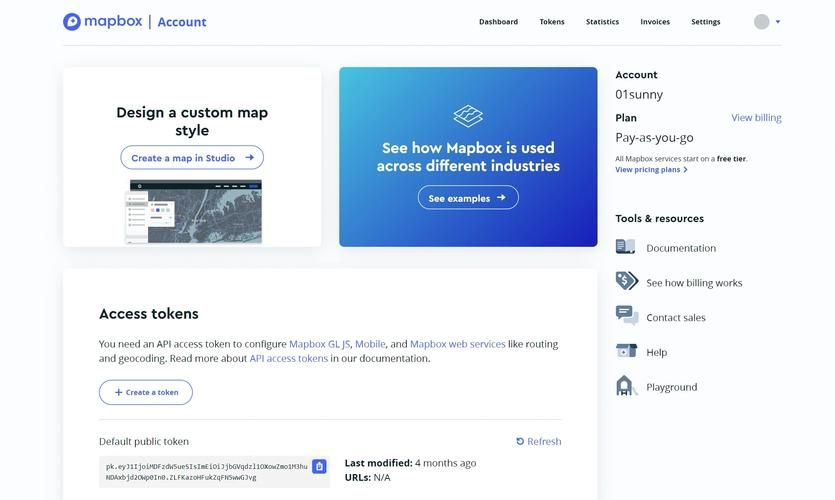This screenshot has width=835, height=500.
Task: Click the Contact sales chat icon
Action: point(627,315)
